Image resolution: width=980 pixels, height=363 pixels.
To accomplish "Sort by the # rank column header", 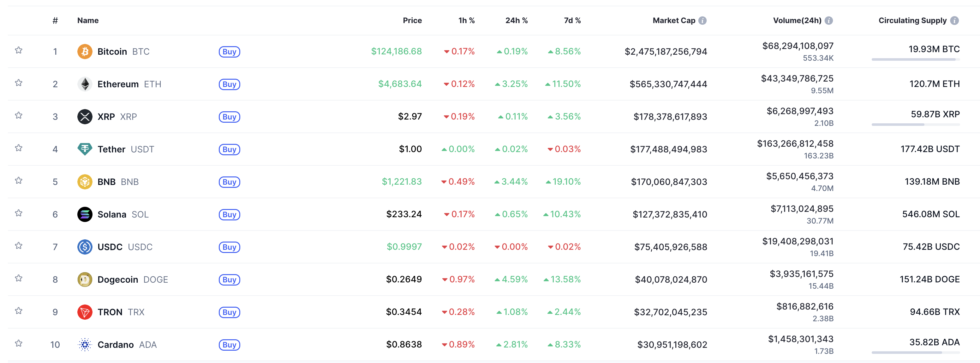I will [55, 21].
